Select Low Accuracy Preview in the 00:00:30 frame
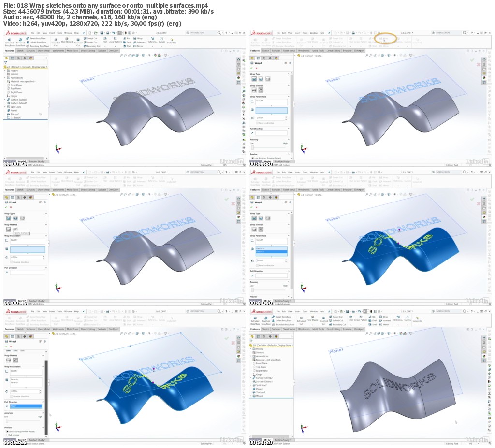The width and height of the screenshot is (495, 448). pos(252,158)
